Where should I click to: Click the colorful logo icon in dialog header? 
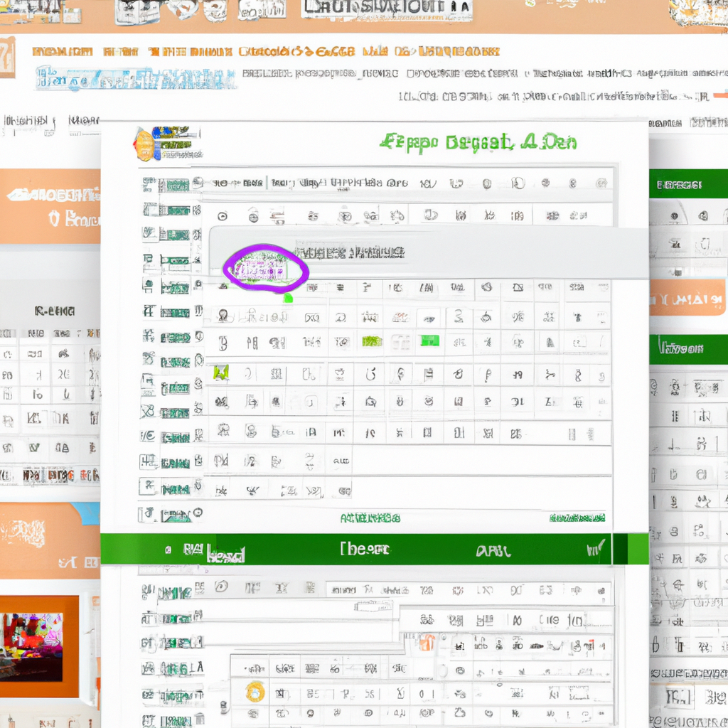144,144
